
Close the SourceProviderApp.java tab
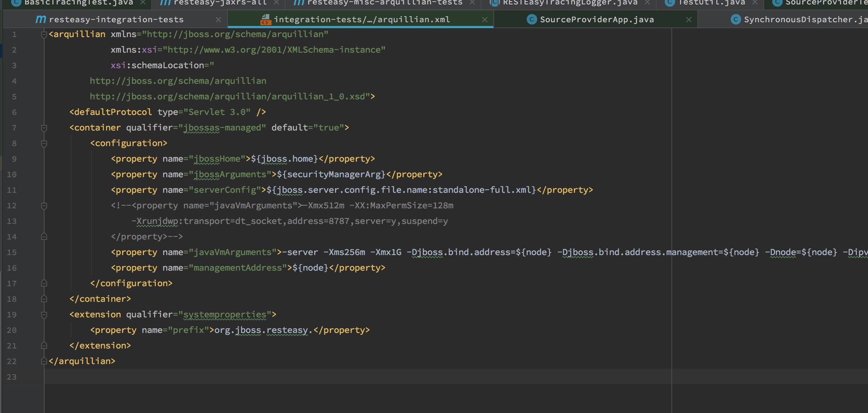pos(688,20)
